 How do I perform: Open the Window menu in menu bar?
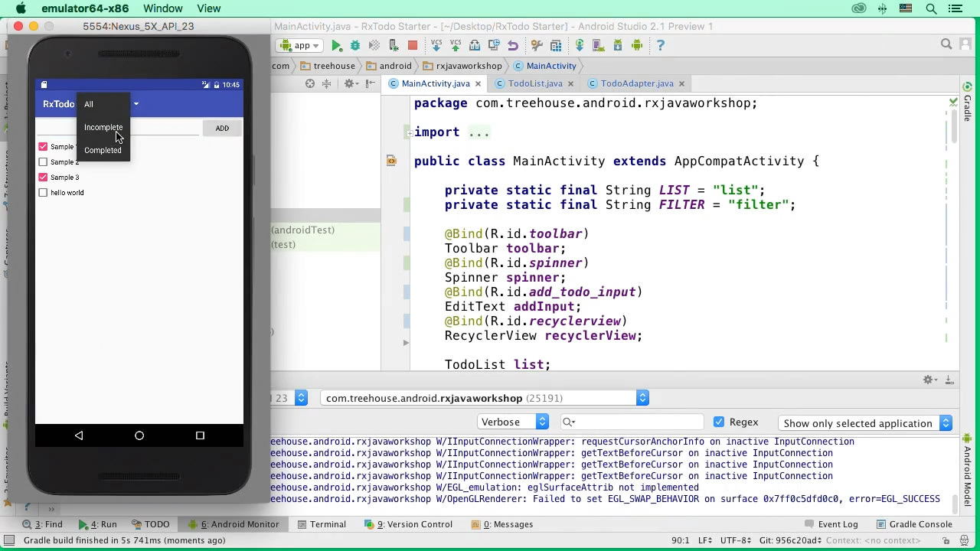163,8
